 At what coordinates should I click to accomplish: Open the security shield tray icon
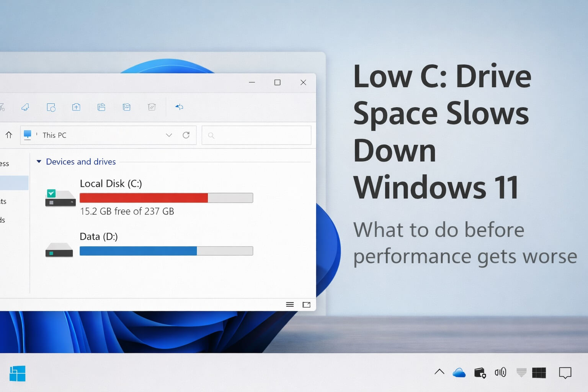[480, 372]
